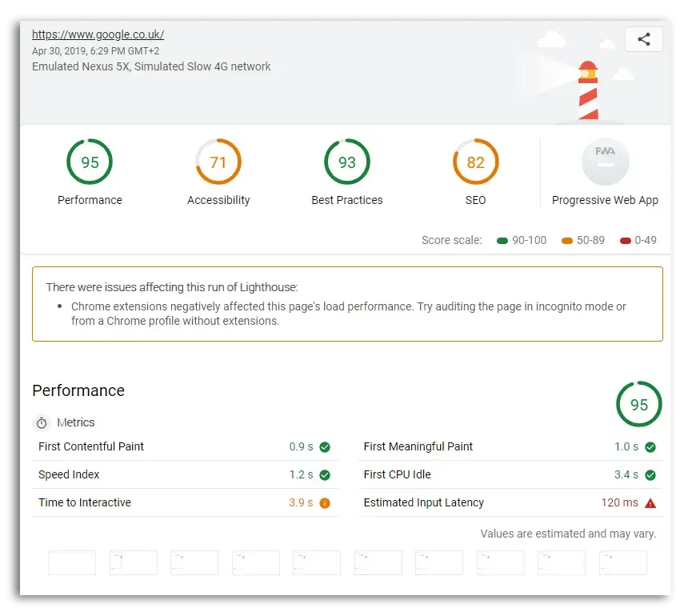Viewport: 692px width, 616px height.
Task: Click the orange 50-89 legend dot
Action: pyautogui.click(x=565, y=240)
